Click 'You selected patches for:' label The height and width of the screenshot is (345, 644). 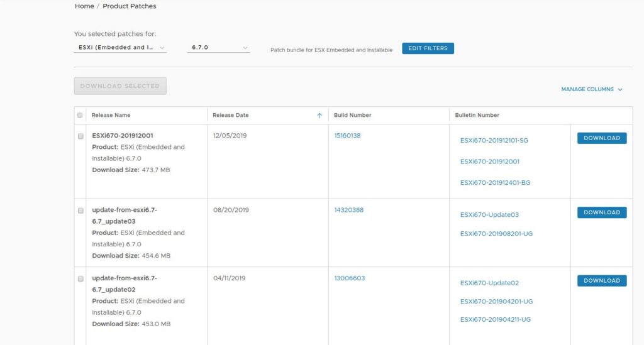tap(115, 34)
